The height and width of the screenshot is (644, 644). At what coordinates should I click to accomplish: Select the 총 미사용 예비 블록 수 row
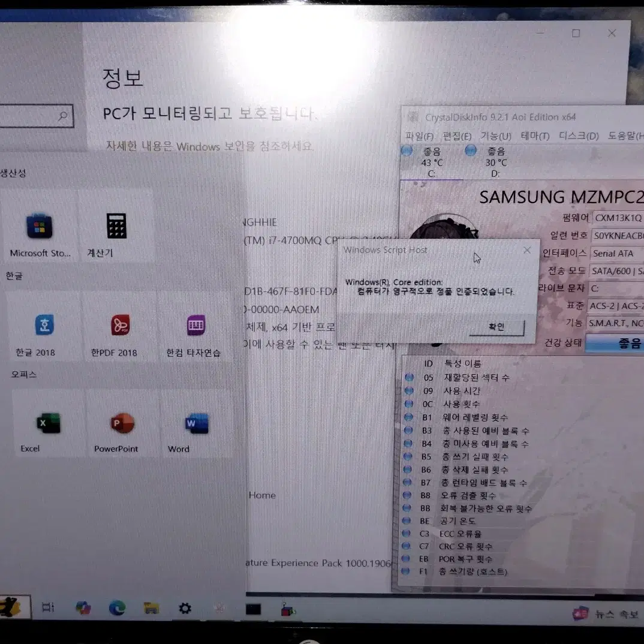click(522, 444)
